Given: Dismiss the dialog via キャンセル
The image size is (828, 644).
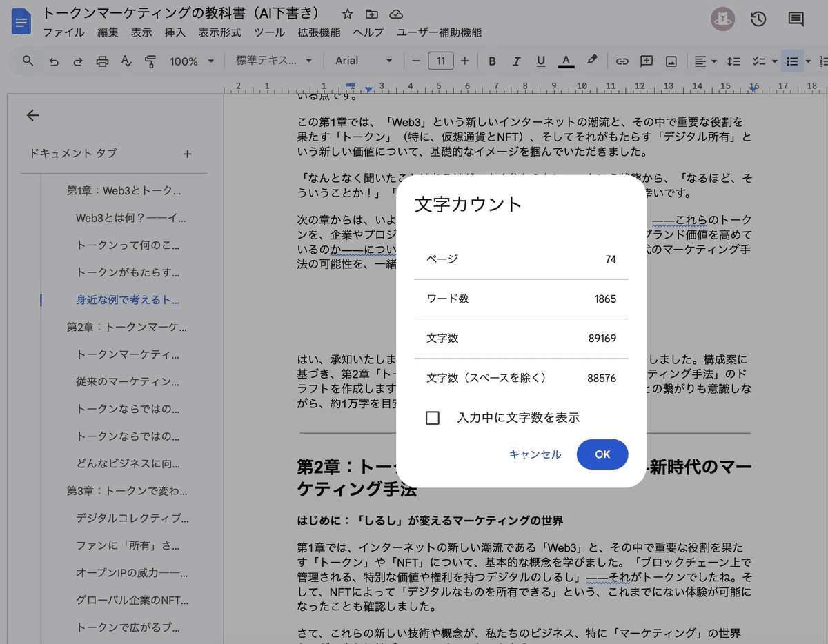Looking at the screenshot, I should pos(535,454).
